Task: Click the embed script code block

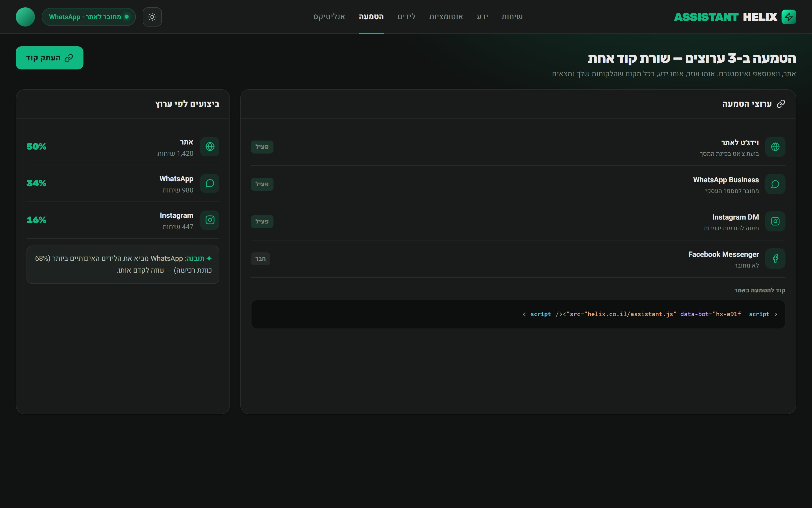Action: (518, 314)
